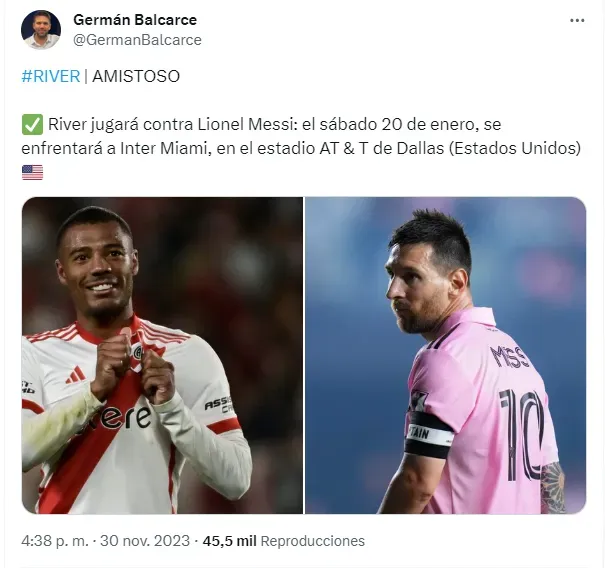Click the 4:38 p. m. timestamp
605x568 pixels.
tap(55, 541)
